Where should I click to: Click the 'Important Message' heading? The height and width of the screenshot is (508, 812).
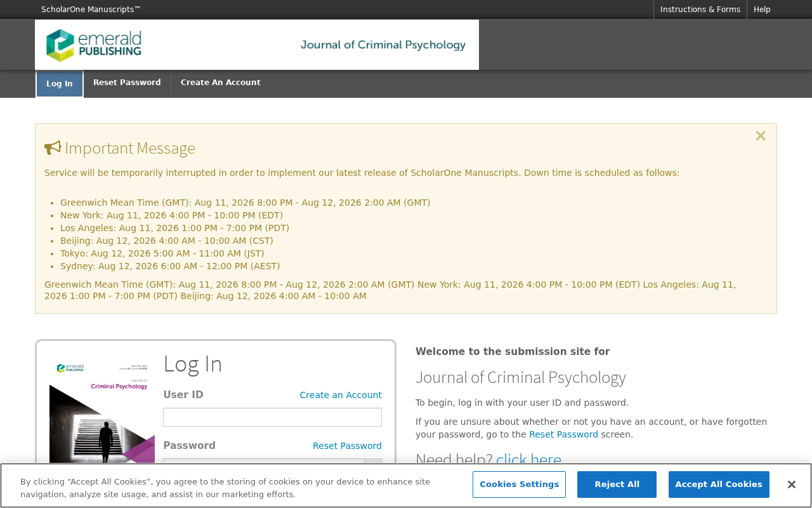pos(130,148)
